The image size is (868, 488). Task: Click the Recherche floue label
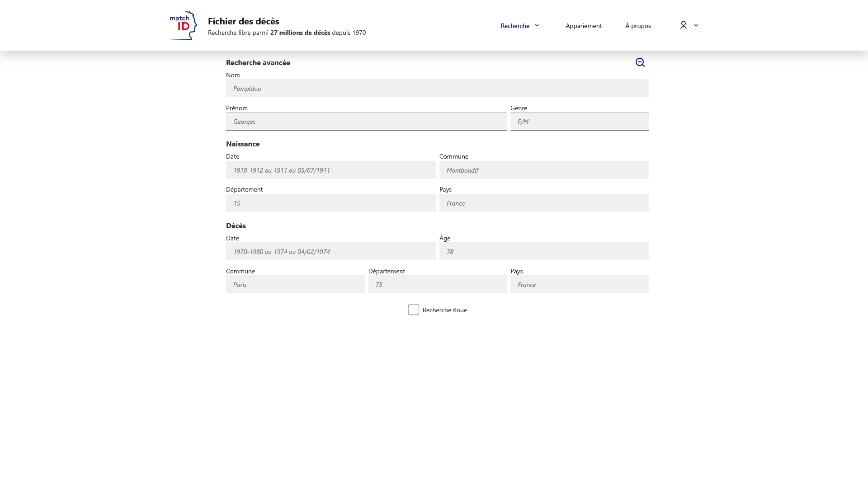click(444, 310)
